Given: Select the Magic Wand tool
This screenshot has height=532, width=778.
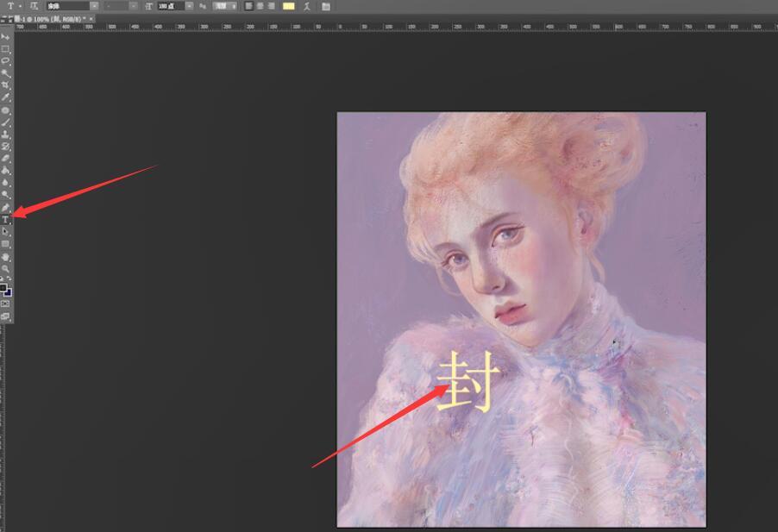Looking at the screenshot, I should (5, 73).
